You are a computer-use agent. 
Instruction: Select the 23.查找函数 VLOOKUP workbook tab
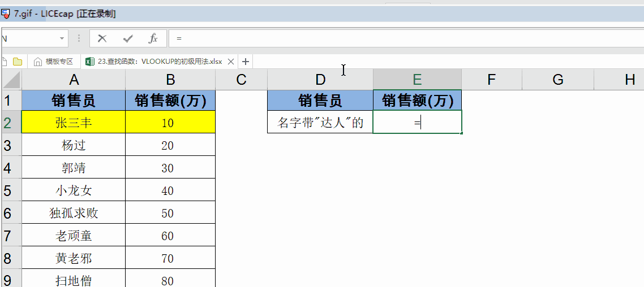[160, 62]
